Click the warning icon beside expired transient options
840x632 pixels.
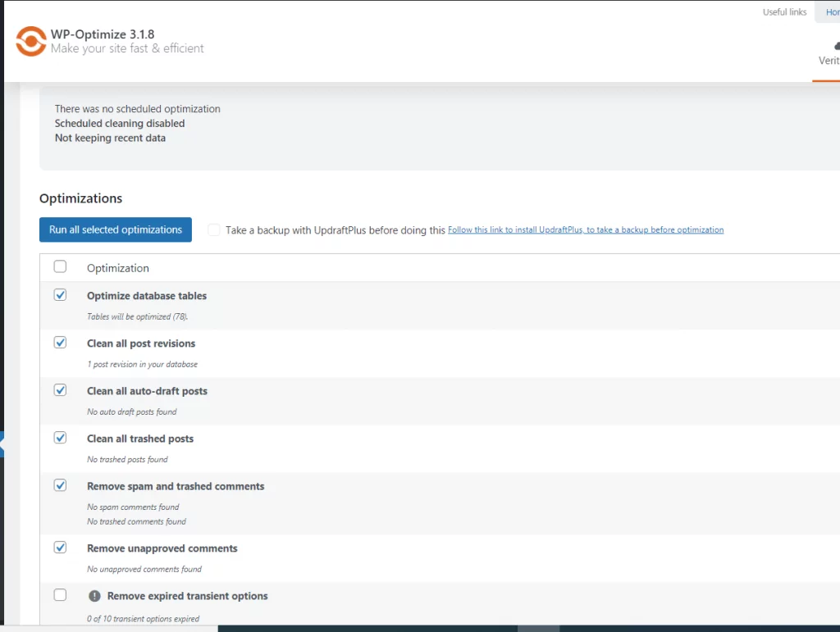[x=94, y=596]
